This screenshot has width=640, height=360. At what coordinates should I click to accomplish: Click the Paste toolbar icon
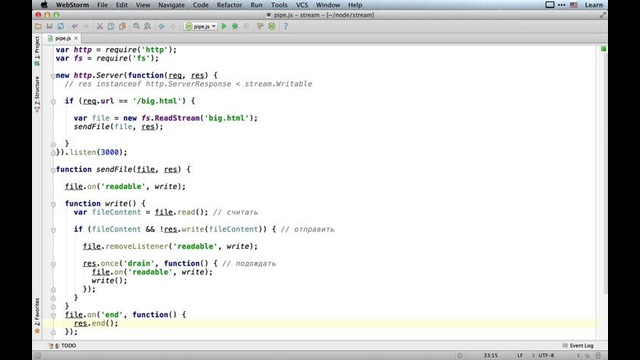122,27
